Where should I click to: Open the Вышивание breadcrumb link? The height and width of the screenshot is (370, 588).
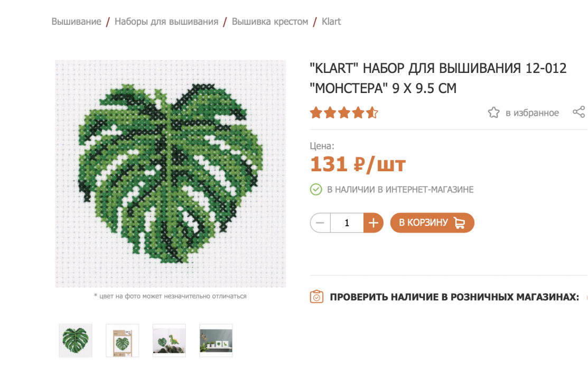(76, 22)
